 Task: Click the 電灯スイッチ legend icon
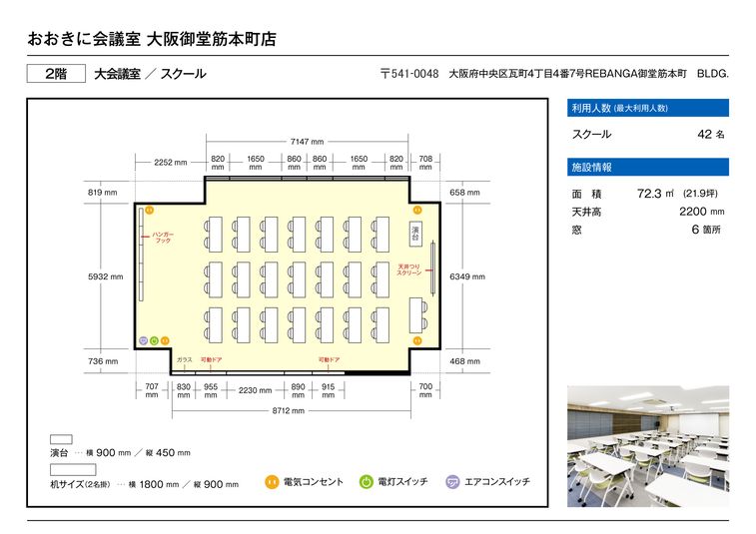[x=366, y=481]
